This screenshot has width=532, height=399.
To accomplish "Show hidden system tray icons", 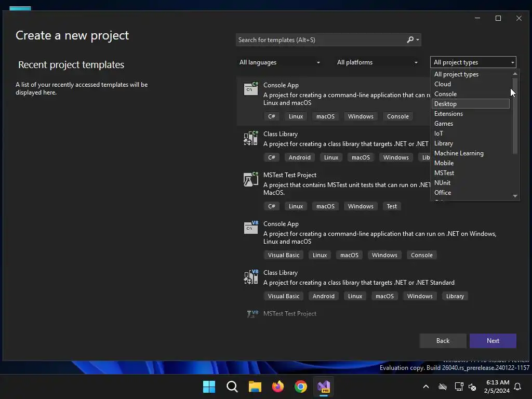I will 426,387.
